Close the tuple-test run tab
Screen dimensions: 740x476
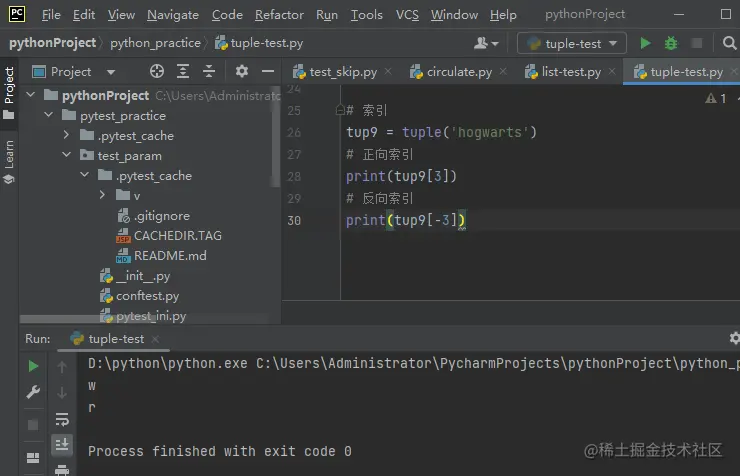155,339
